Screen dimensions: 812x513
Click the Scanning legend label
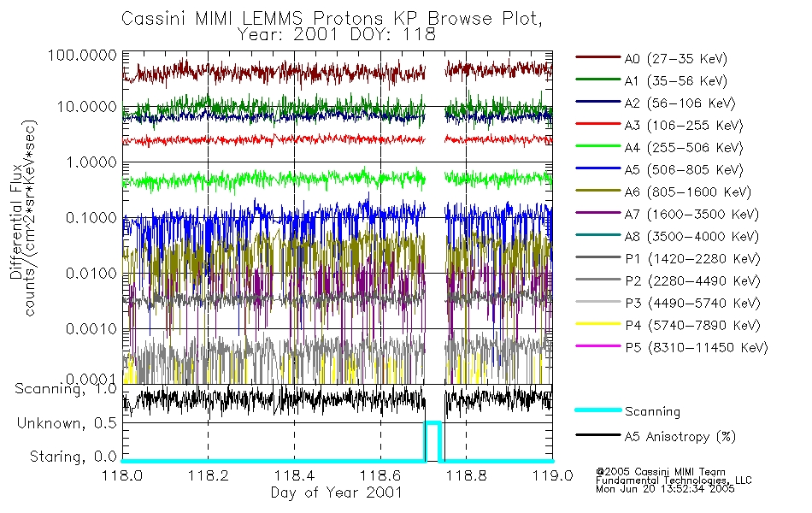click(x=652, y=412)
